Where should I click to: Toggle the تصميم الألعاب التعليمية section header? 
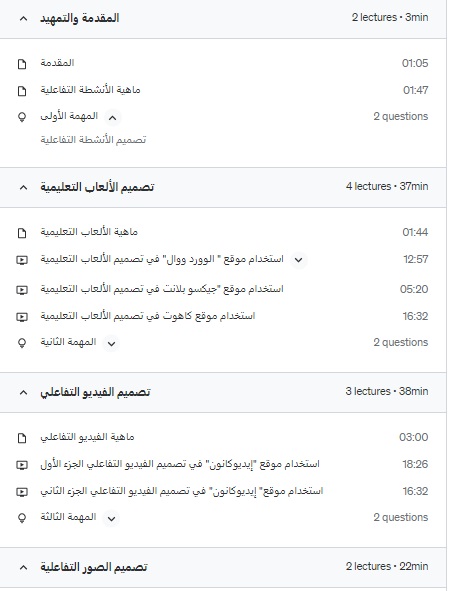[x=223, y=187]
